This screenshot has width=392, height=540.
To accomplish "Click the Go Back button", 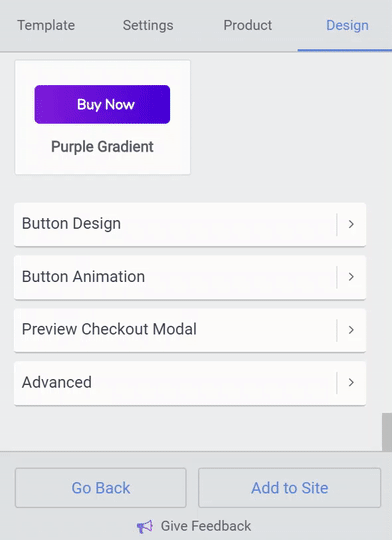I will (101, 488).
